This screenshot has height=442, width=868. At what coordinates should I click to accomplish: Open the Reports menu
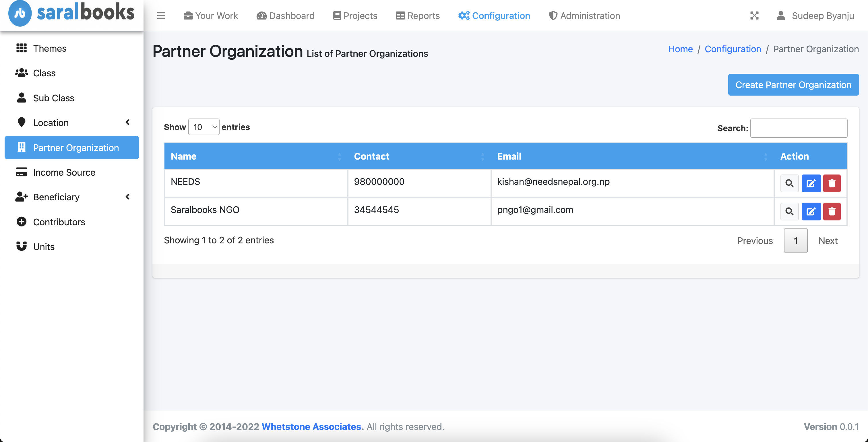coord(417,15)
